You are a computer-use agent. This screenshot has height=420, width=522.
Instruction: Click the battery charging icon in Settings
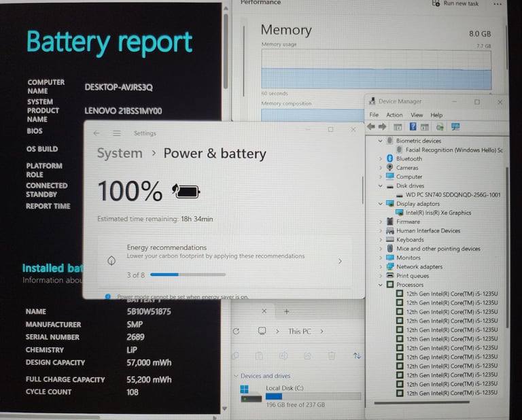pos(186,191)
